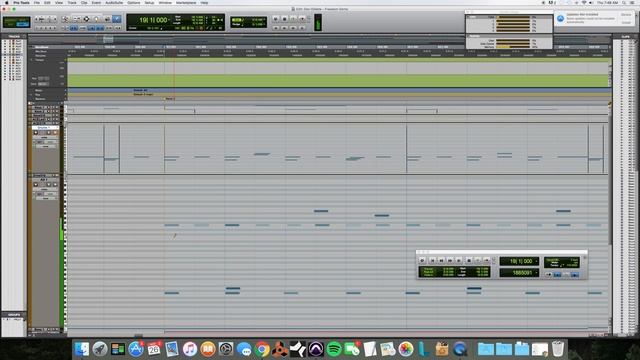
Task: Click Record in the main window transport
Action: coord(302,19)
